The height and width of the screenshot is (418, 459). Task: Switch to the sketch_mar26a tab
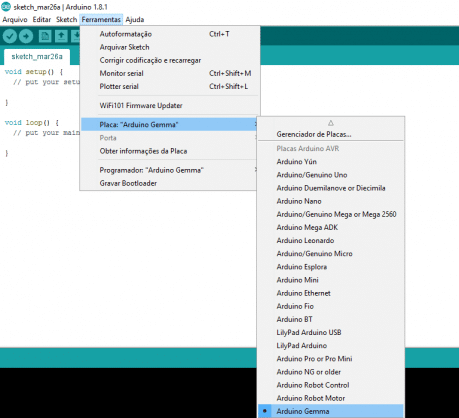(37, 57)
